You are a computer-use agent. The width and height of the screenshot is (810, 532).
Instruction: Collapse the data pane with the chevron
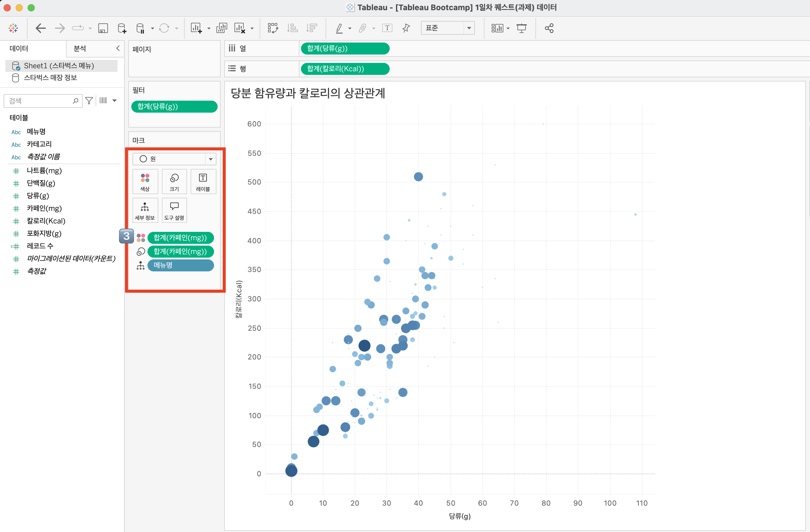tap(118, 48)
